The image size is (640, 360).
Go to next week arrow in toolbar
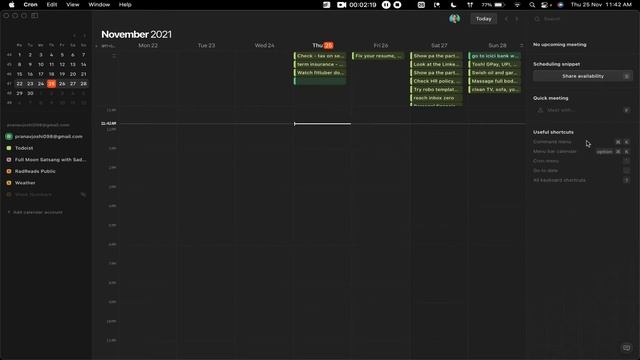[x=517, y=19]
